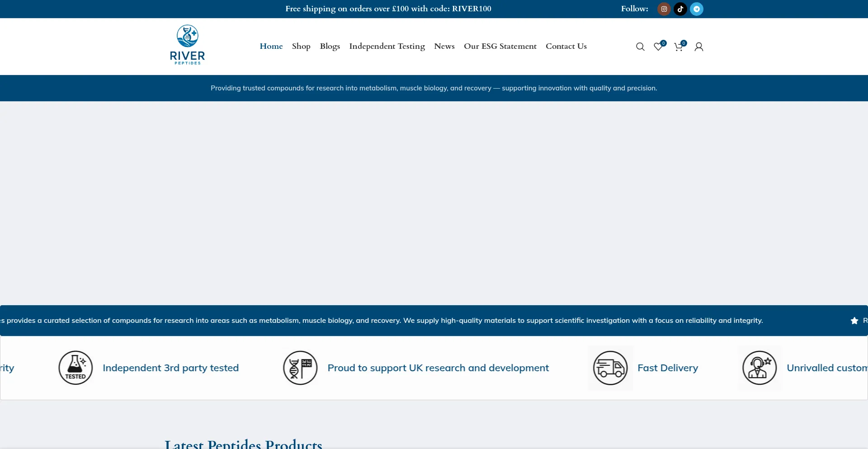Open the user account icon
Image resolution: width=868 pixels, height=449 pixels.
tap(698, 47)
